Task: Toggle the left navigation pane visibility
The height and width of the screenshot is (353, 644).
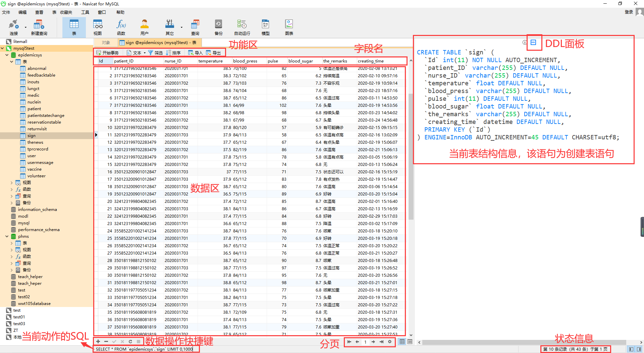Action: 631,349
